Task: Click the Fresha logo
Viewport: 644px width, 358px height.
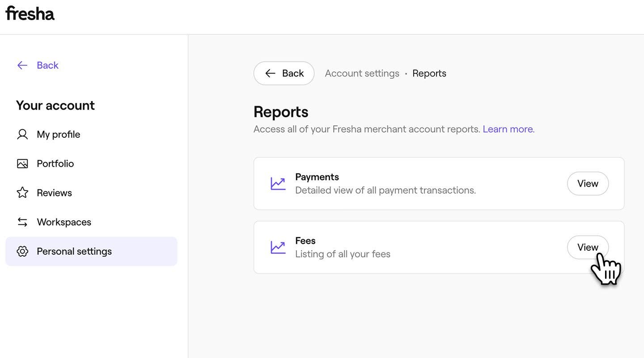Action: (x=30, y=14)
